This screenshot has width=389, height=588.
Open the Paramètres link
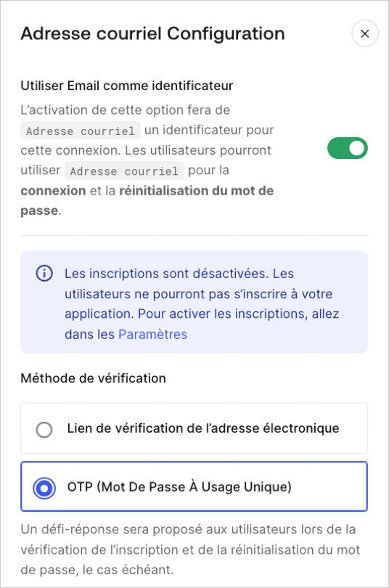(152, 334)
